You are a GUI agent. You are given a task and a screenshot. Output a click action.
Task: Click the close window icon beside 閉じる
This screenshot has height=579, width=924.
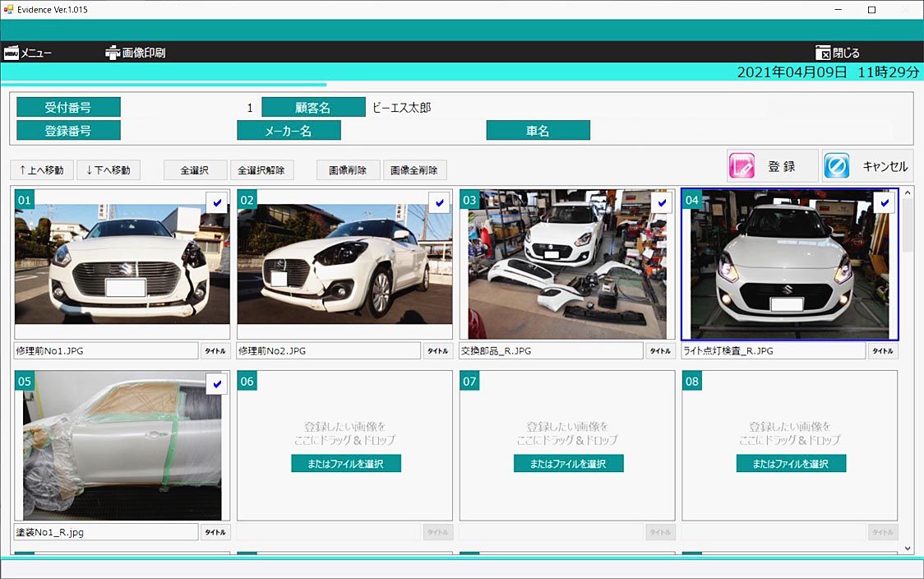coord(823,53)
